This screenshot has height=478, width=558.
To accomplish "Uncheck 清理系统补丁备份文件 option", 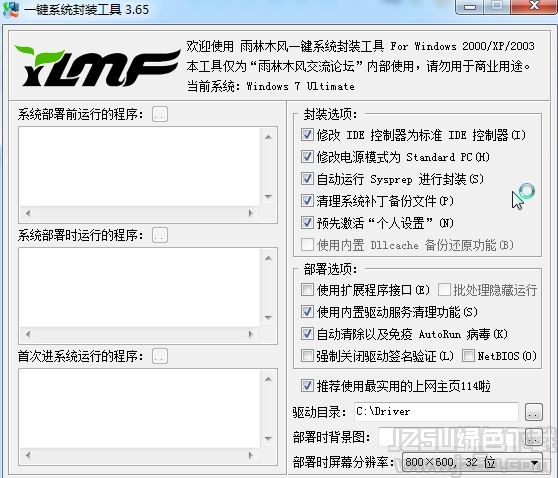I will tap(307, 201).
